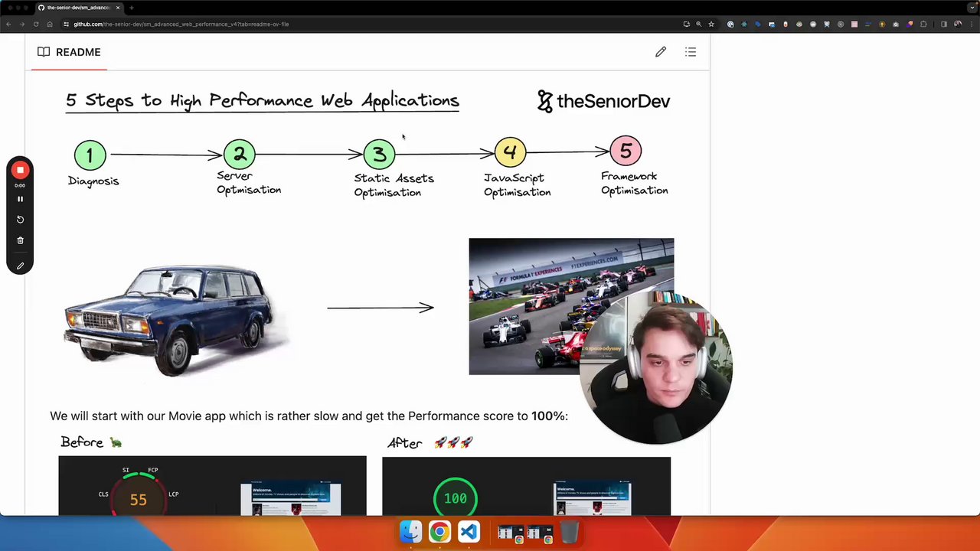The height and width of the screenshot is (551, 980).
Task: Pause the screen recording
Action: [21, 199]
